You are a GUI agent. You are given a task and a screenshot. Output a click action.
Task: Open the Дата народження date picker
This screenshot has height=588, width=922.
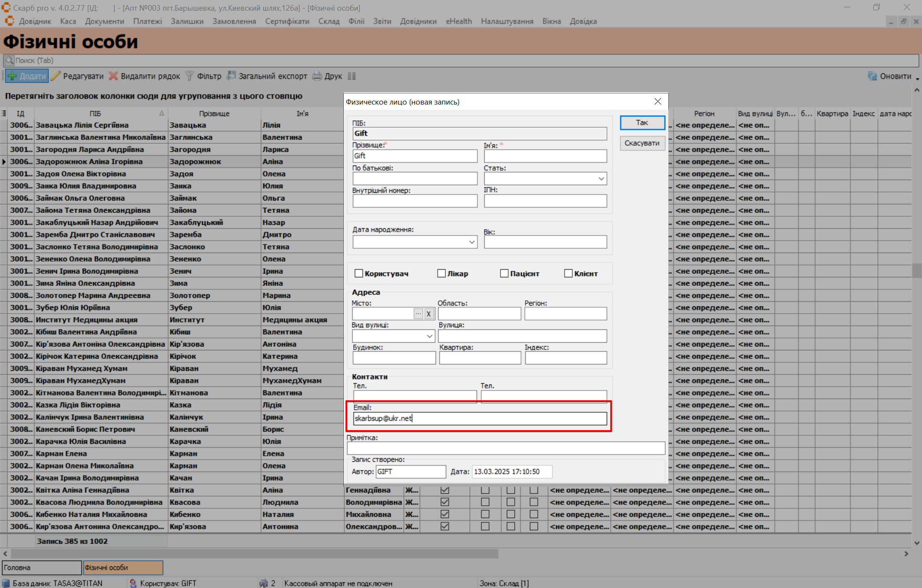point(471,242)
